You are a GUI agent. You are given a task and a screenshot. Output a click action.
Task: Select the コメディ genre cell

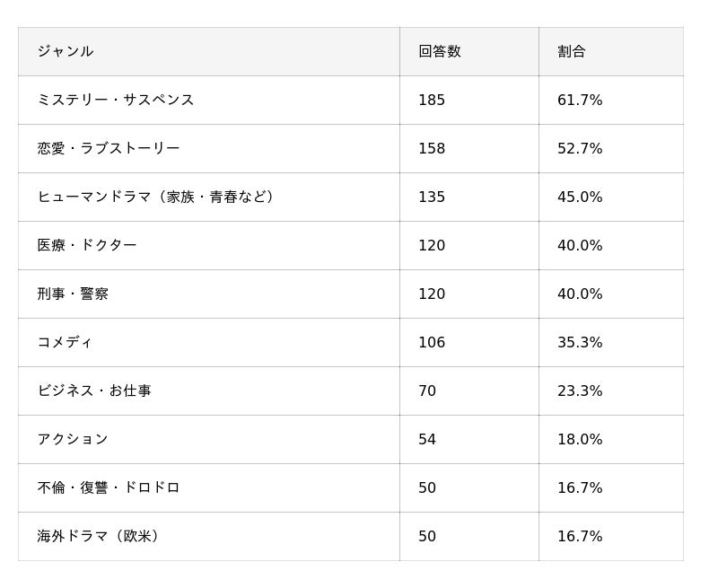[65, 343]
